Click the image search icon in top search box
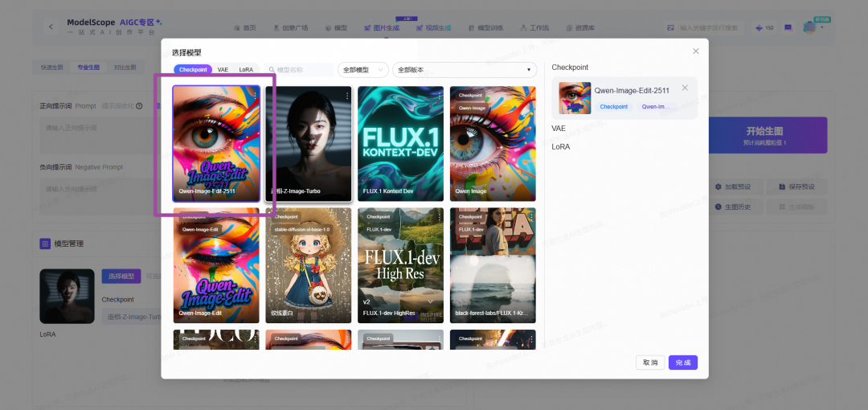 (x=670, y=27)
